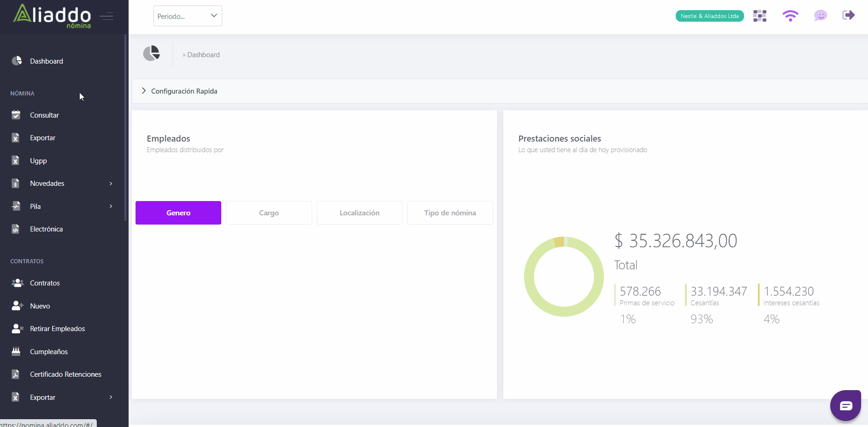
Task: Switch to the Cargo tab
Action: pyautogui.click(x=269, y=213)
